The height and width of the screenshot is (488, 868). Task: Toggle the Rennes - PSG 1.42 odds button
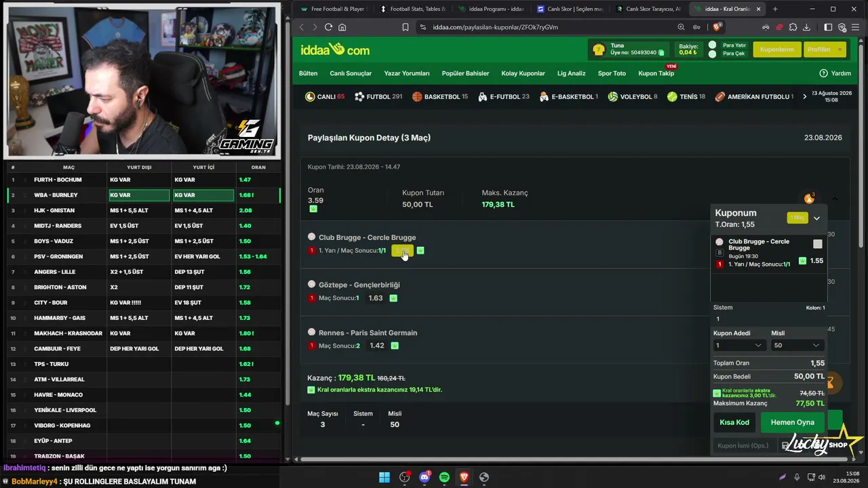(x=377, y=346)
